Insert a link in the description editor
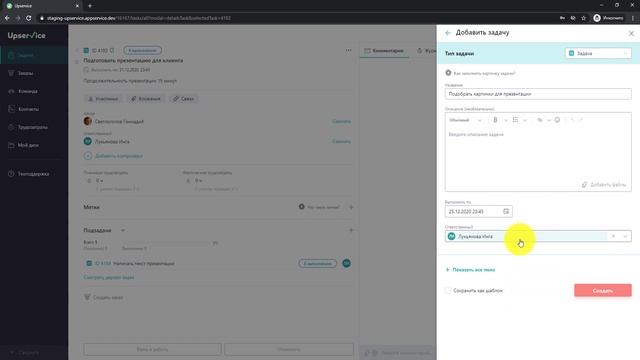The height and width of the screenshot is (360, 640). click(x=540, y=120)
